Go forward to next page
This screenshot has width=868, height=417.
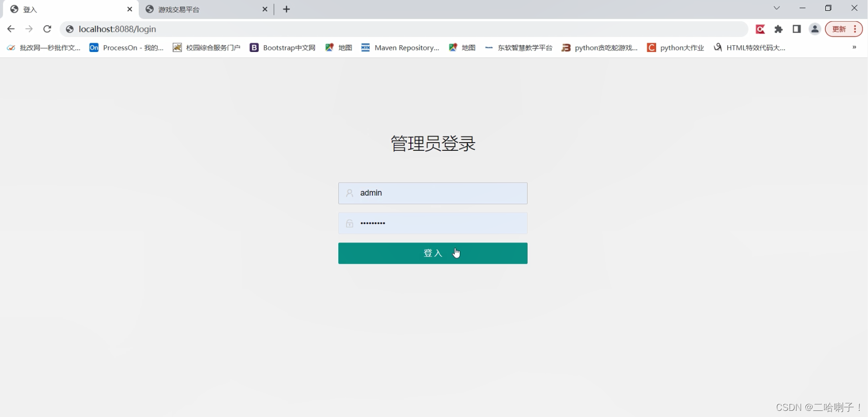29,29
